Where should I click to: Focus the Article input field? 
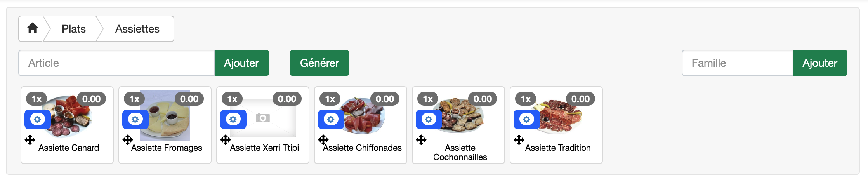tap(116, 63)
